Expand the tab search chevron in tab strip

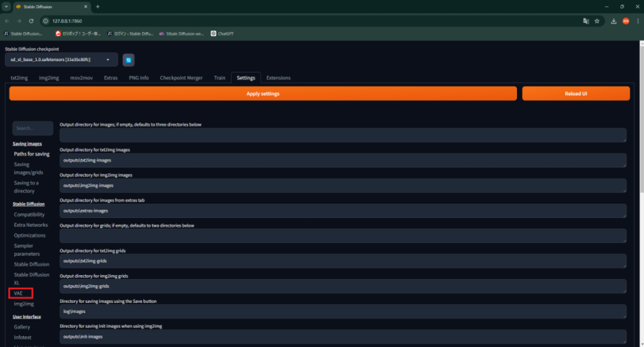[6, 6]
